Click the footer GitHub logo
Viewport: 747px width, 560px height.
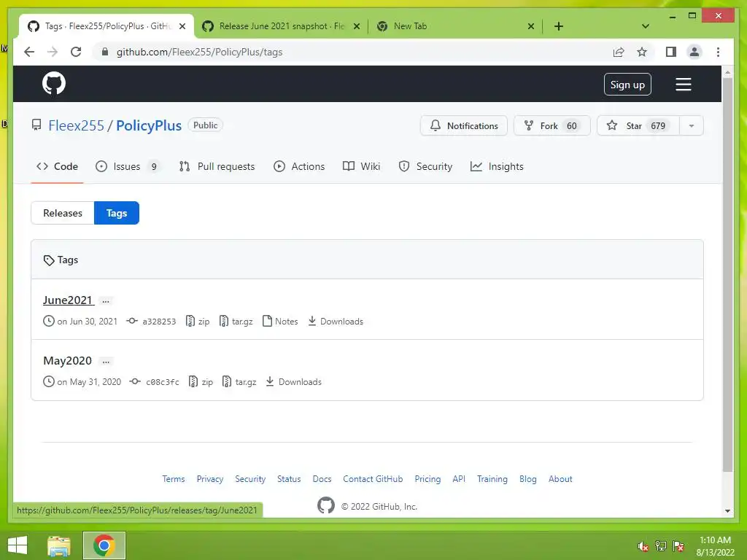[326, 505]
